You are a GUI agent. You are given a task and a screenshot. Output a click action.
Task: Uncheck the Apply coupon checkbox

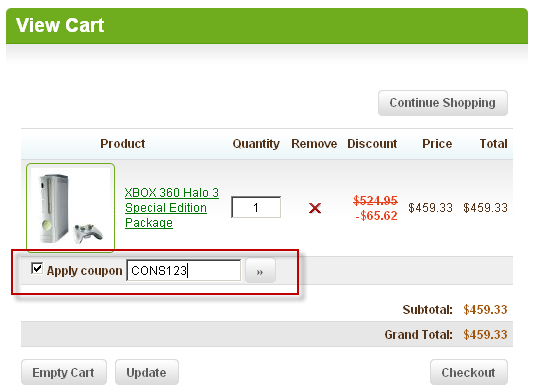pyautogui.click(x=37, y=268)
